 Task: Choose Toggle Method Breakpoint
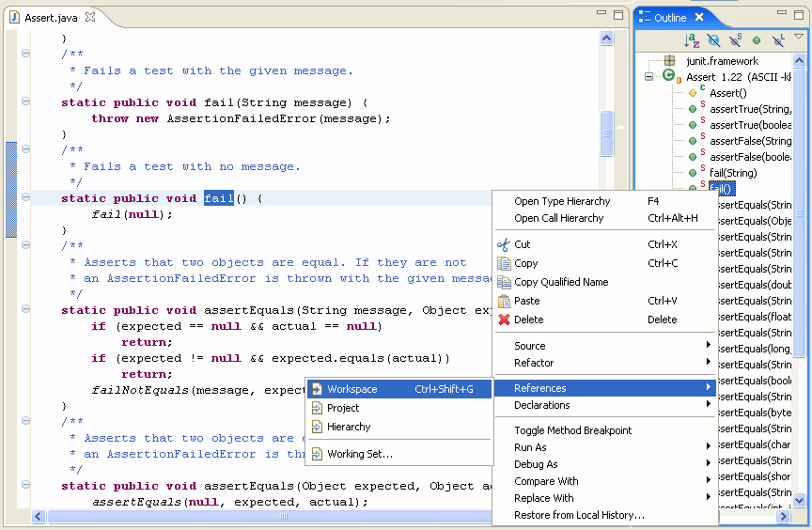605,430
